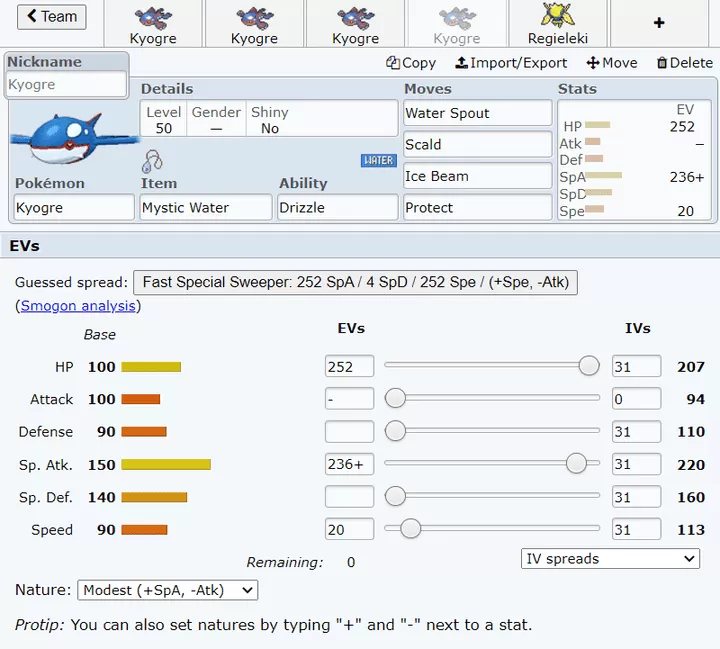Click the Move set button
720x649 pixels.
point(612,63)
